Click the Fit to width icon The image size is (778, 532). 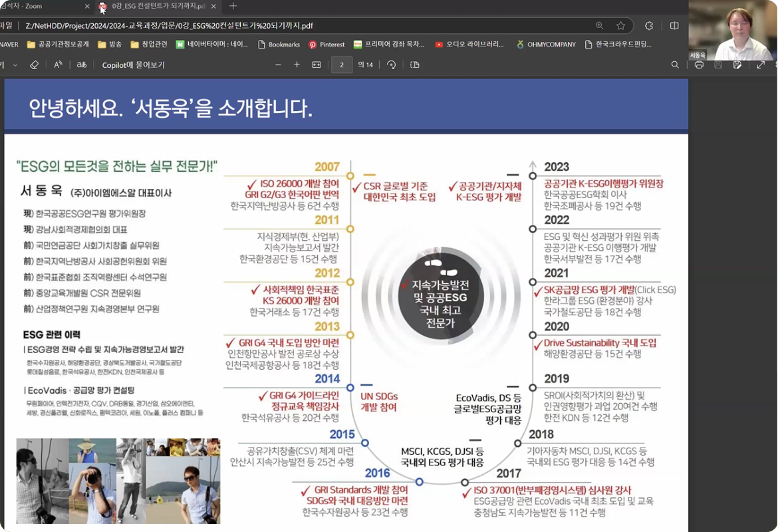[317, 65]
